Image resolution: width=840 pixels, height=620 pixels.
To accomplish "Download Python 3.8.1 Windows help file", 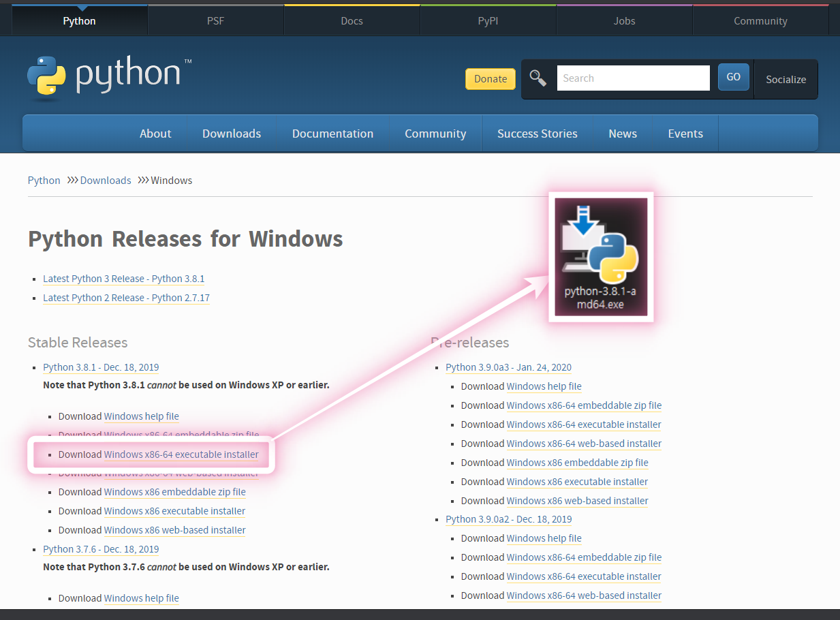I will (x=142, y=416).
